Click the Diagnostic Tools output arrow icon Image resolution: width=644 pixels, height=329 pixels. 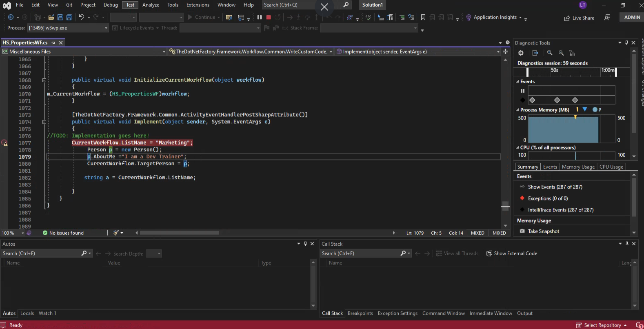[535, 53]
